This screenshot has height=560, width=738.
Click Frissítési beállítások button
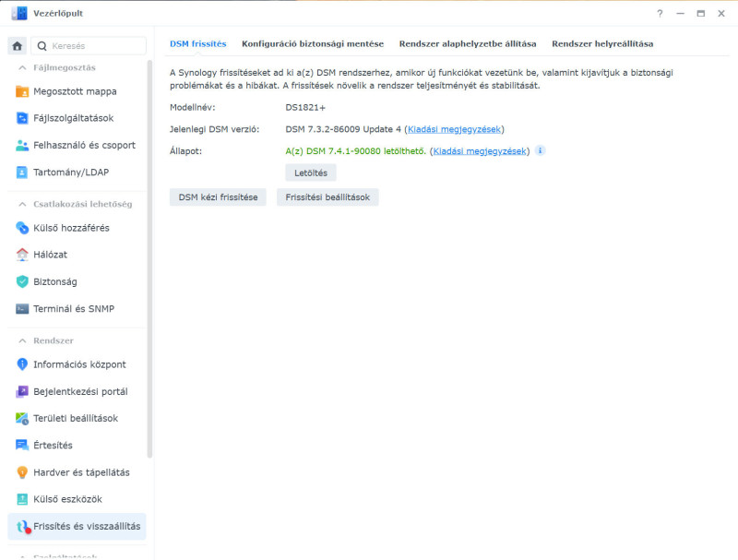click(327, 197)
